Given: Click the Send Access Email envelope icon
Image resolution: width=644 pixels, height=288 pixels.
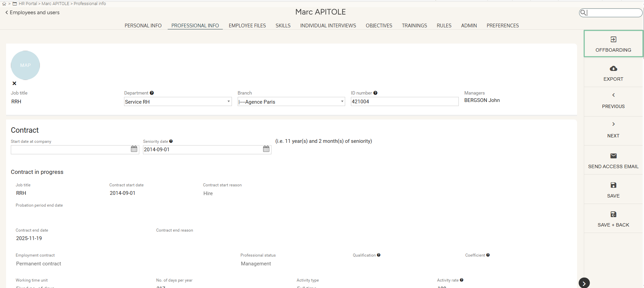Looking at the screenshot, I should coord(613,156).
